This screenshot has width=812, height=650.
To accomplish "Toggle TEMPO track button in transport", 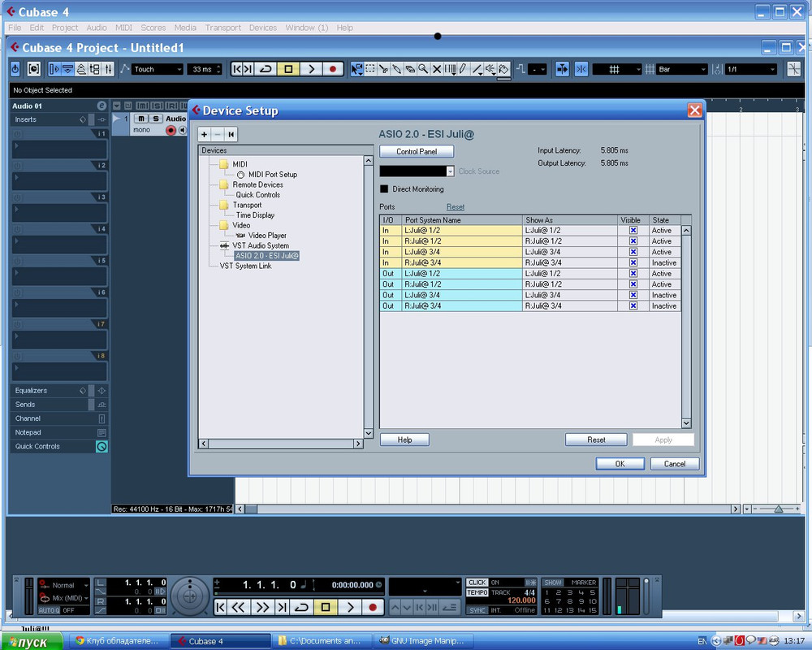I will 477,592.
